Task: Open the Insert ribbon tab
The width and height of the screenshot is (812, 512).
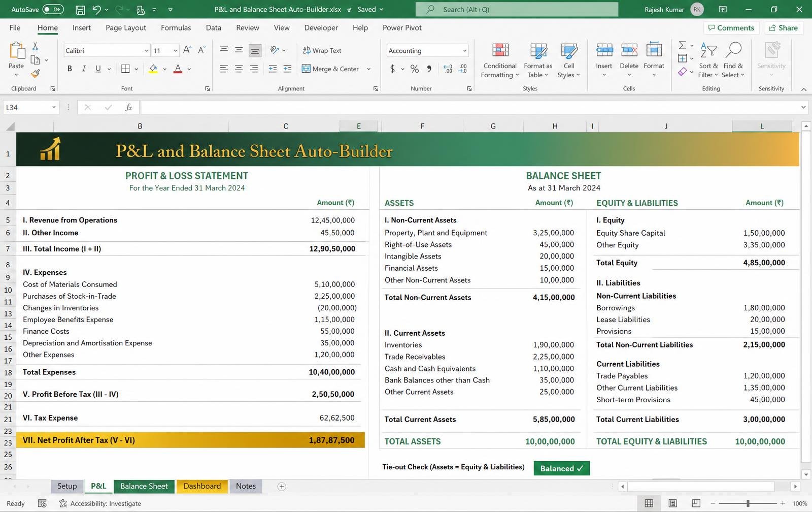Action: pos(82,28)
